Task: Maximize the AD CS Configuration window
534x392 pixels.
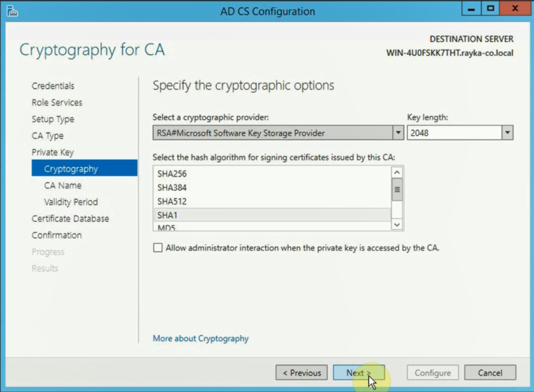Action: 490,9
